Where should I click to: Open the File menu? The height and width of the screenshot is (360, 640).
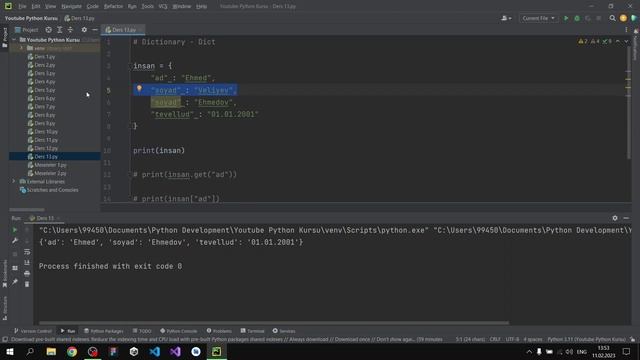(22, 6)
